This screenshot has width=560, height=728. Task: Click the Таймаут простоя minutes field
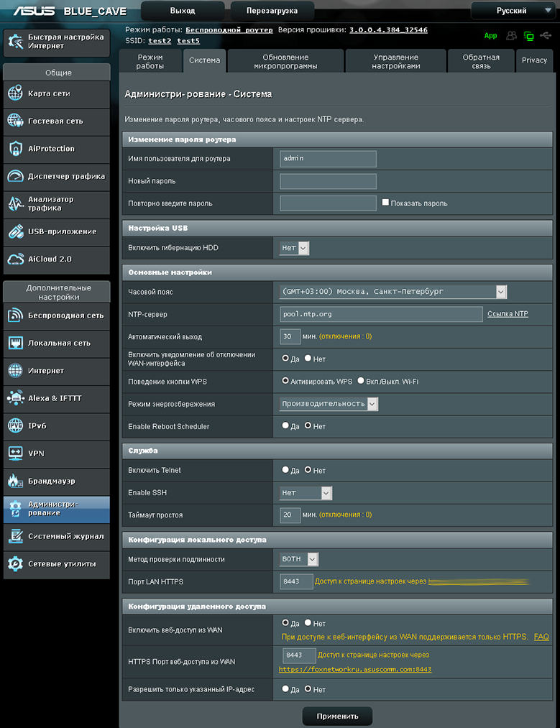290,515
